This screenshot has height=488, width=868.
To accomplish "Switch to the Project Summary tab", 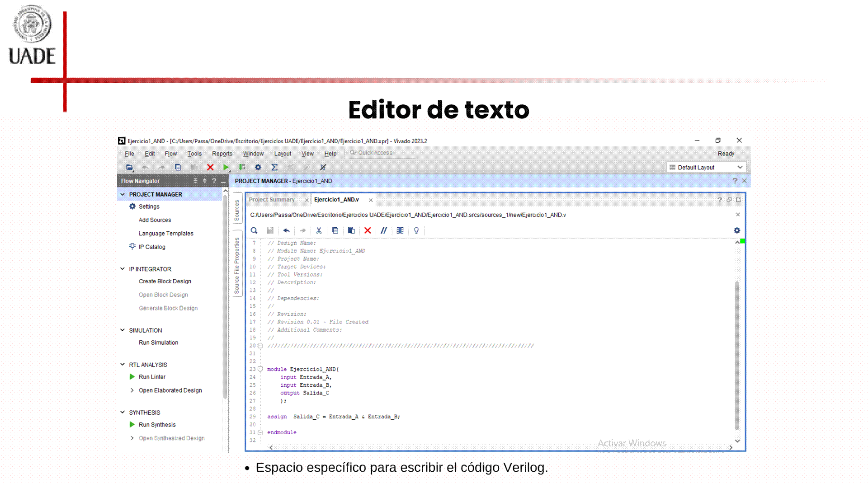I will 272,200.
